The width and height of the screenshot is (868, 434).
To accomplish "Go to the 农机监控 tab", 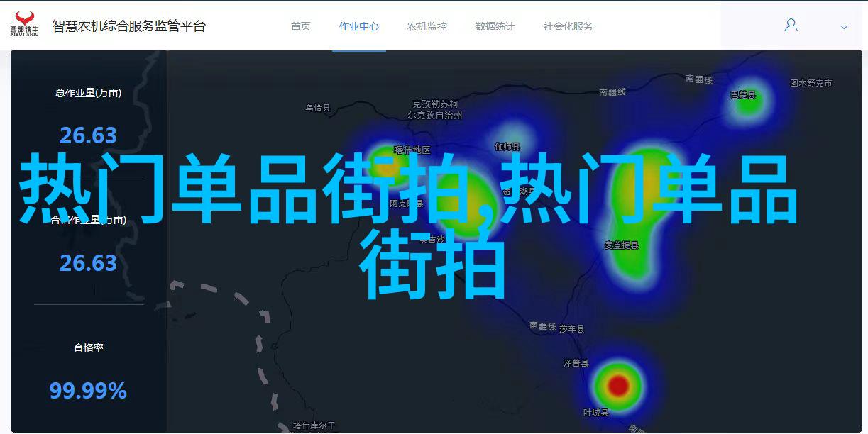I will point(427,26).
